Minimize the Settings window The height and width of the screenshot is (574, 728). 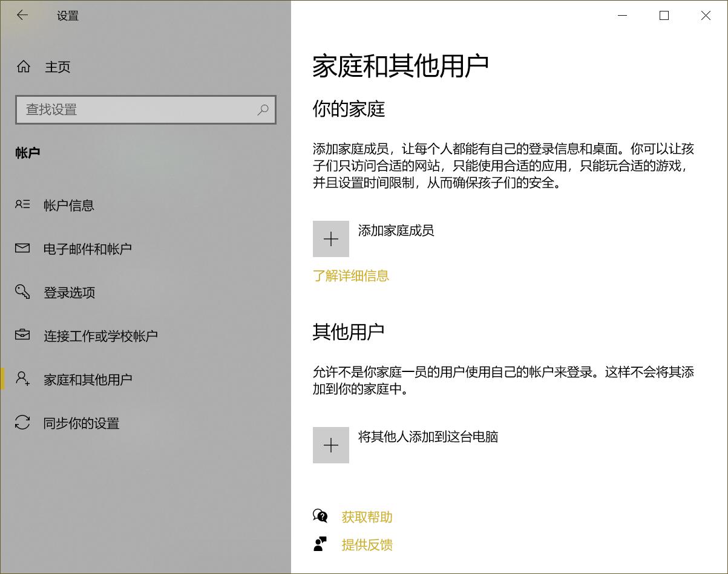coord(622,16)
